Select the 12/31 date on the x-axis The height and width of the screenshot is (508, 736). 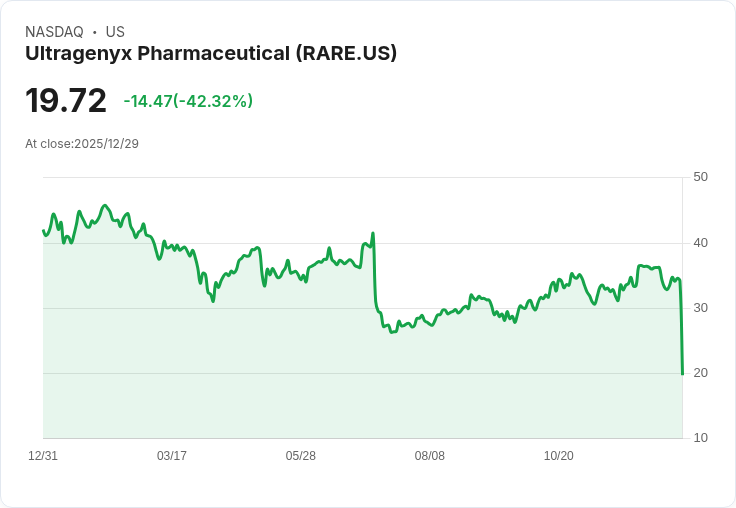43,455
